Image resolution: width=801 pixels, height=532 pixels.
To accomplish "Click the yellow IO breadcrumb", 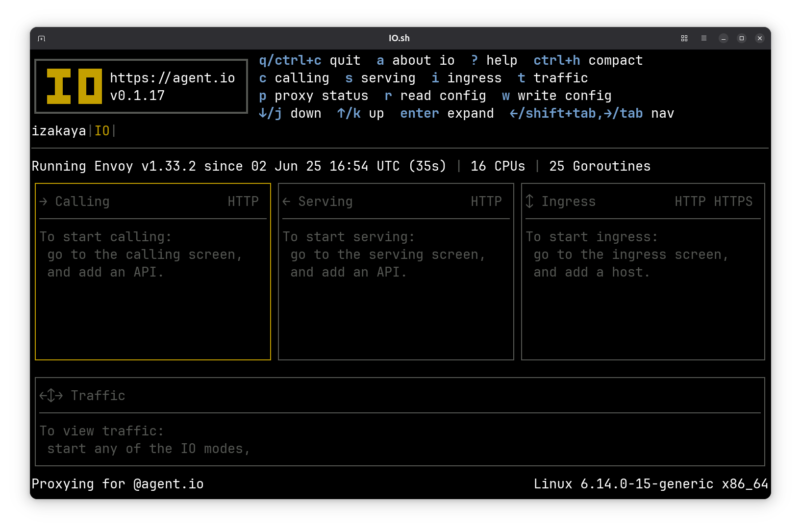I will point(102,131).
